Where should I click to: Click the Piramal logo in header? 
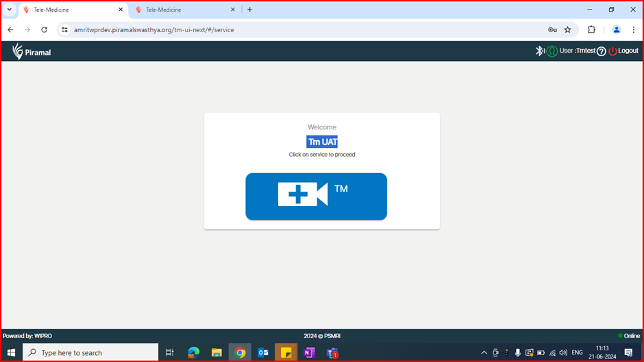coord(32,52)
